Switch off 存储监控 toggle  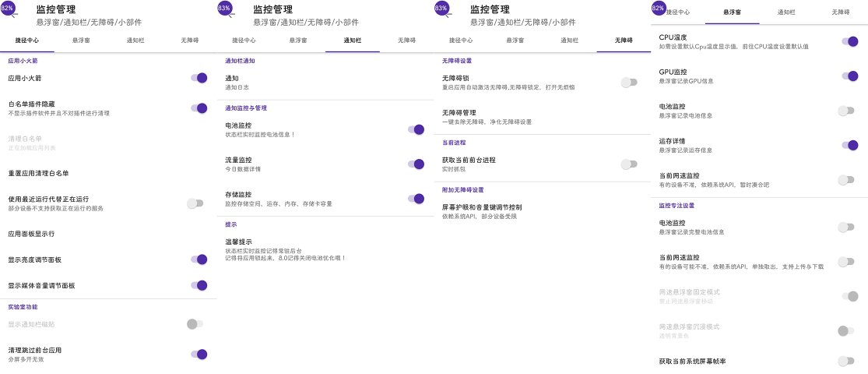416,199
